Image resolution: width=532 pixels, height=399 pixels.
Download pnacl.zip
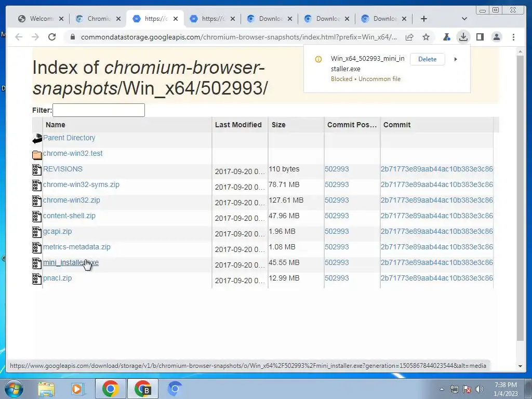coord(57,278)
